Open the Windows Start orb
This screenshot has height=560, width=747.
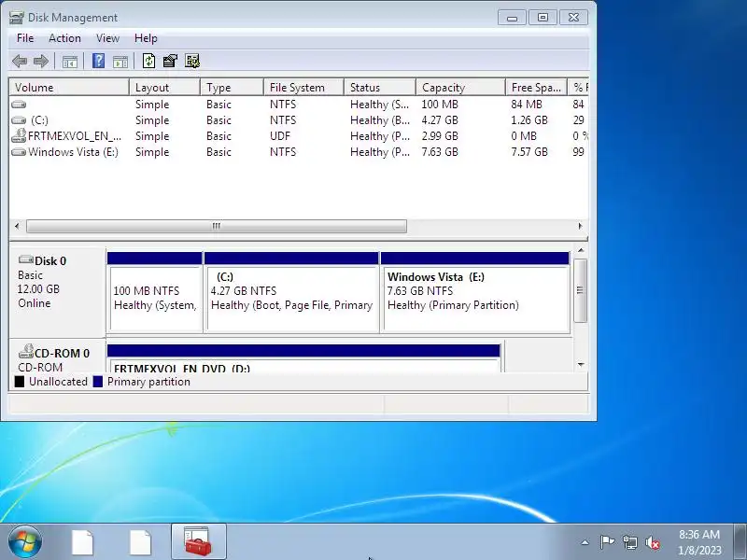(25, 541)
